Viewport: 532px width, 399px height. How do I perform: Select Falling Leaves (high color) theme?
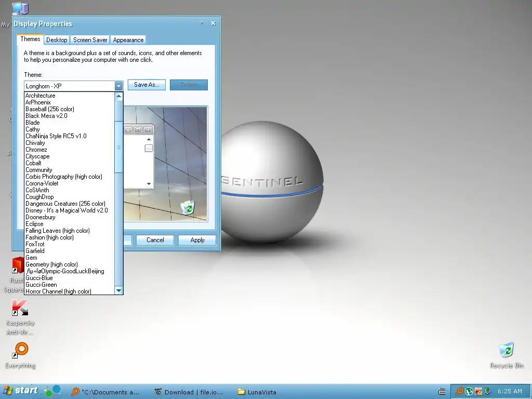[x=70, y=231]
